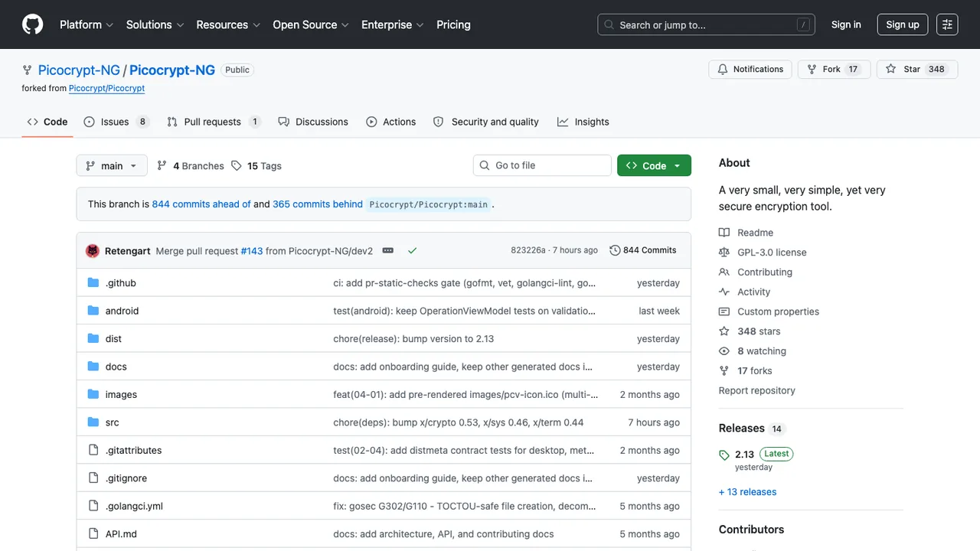
Task: Click the Sign up button
Action: click(903, 24)
